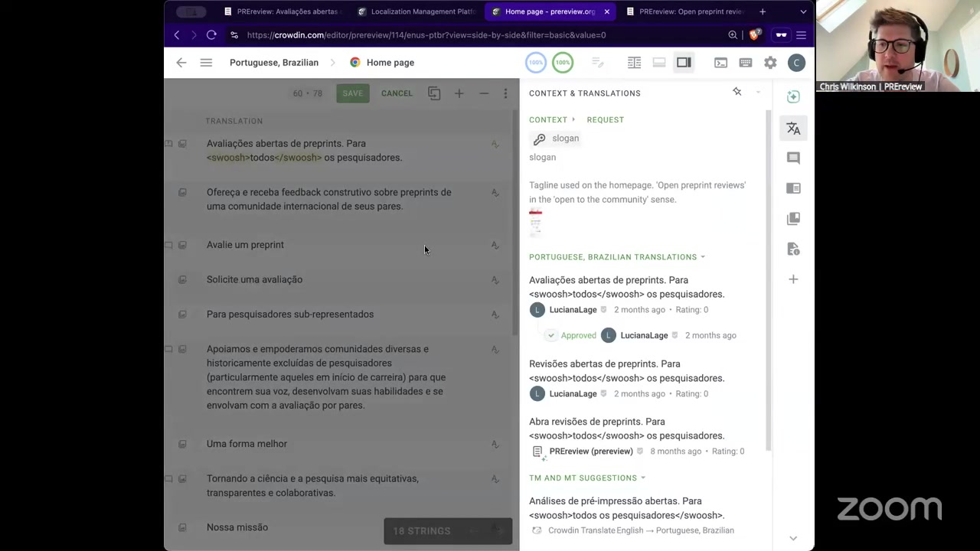The height and width of the screenshot is (551, 980).
Task: Click the REQUEST context link
Action: point(605,120)
